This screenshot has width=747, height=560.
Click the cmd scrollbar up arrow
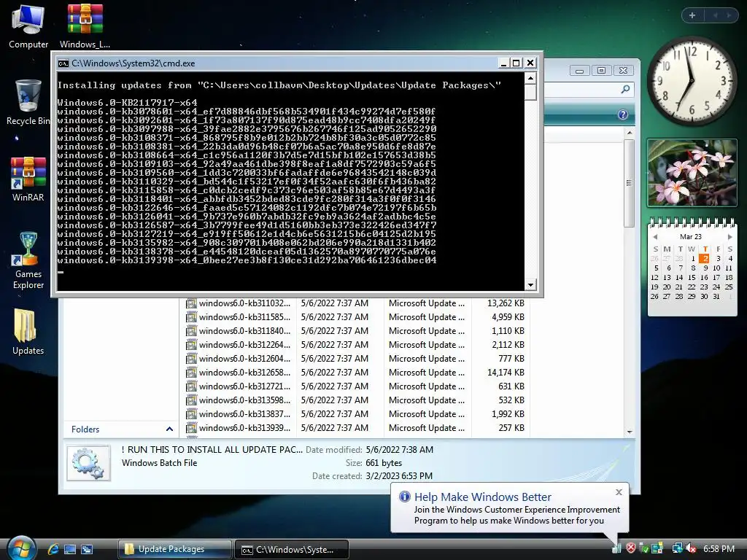coord(531,78)
